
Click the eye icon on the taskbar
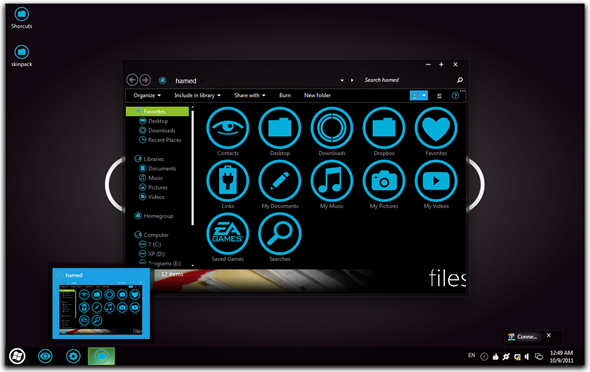point(45,356)
